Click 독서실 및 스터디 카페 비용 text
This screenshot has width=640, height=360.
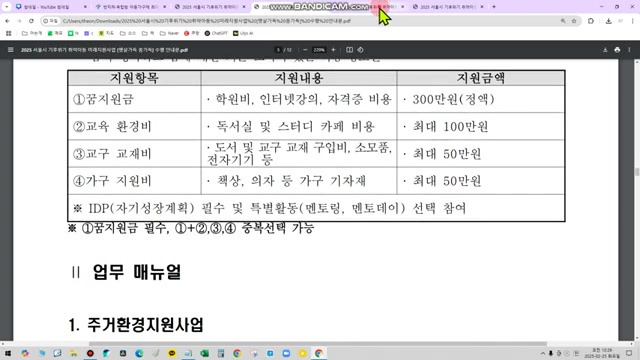click(x=295, y=127)
